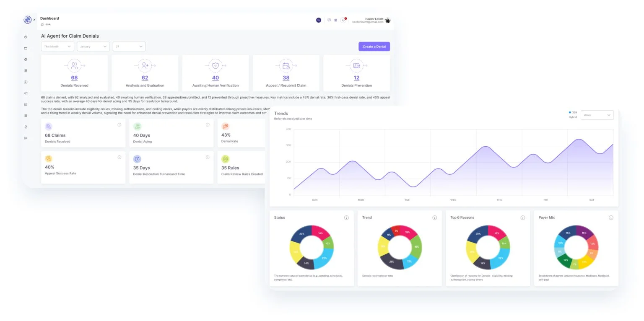644x321 pixels.
Task: Click the megaphone icon in sidebar
Action: 26,93
